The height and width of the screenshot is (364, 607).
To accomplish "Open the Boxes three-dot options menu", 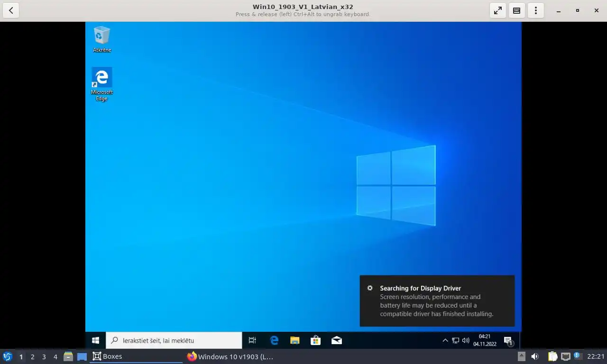I will click(x=536, y=10).
